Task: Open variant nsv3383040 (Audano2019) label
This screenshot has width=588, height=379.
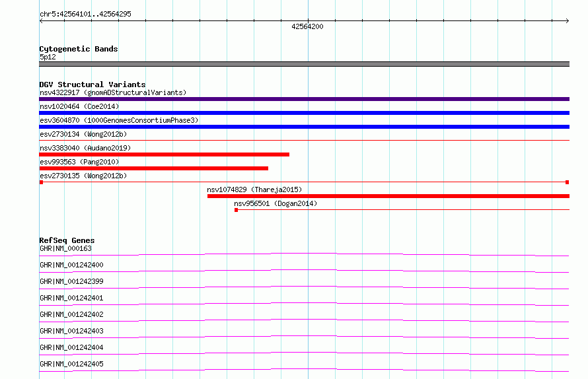Action: (x=85, y=148)
